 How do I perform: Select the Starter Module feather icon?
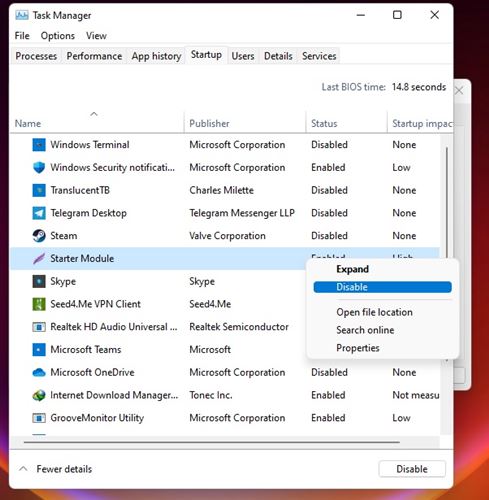coord(39,258)
